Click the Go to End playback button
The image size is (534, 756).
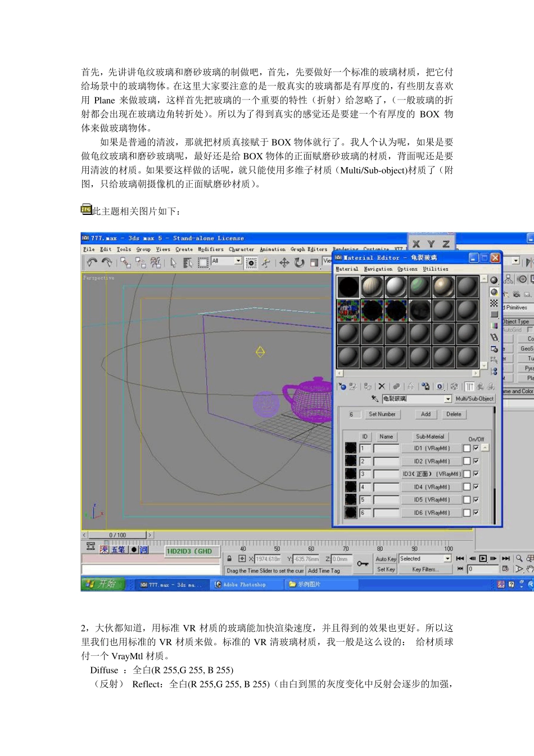coord(505,559)
